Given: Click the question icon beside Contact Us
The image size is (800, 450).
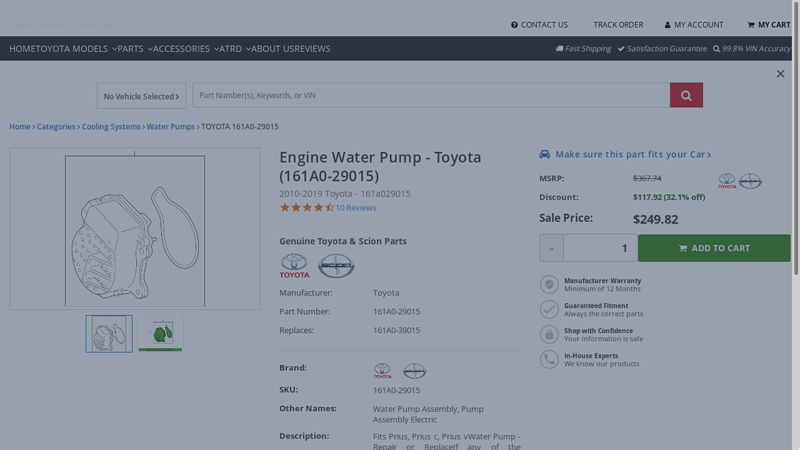Looking at the screenshot, I should click(x=514, y=24).
